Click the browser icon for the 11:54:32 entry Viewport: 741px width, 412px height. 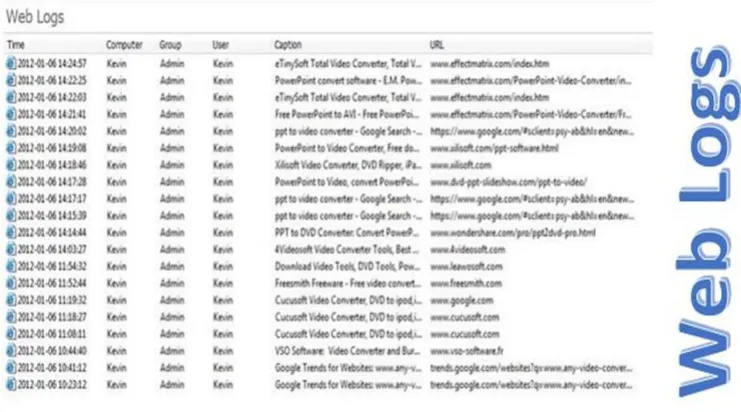(11, 266)
